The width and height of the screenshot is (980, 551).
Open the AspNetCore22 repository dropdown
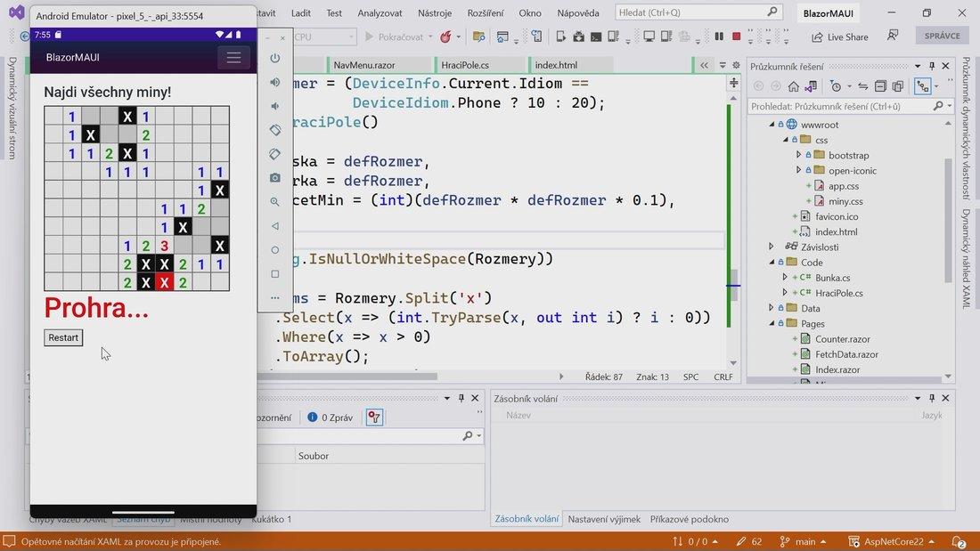coord(893,541)
